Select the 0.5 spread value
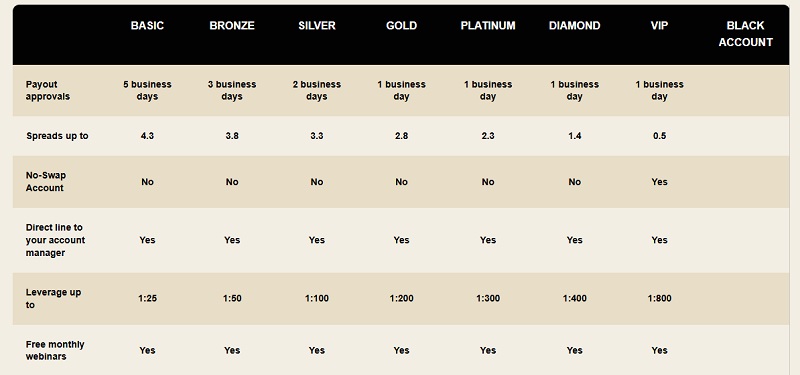800x375 pixels. (x=659, y=136)
